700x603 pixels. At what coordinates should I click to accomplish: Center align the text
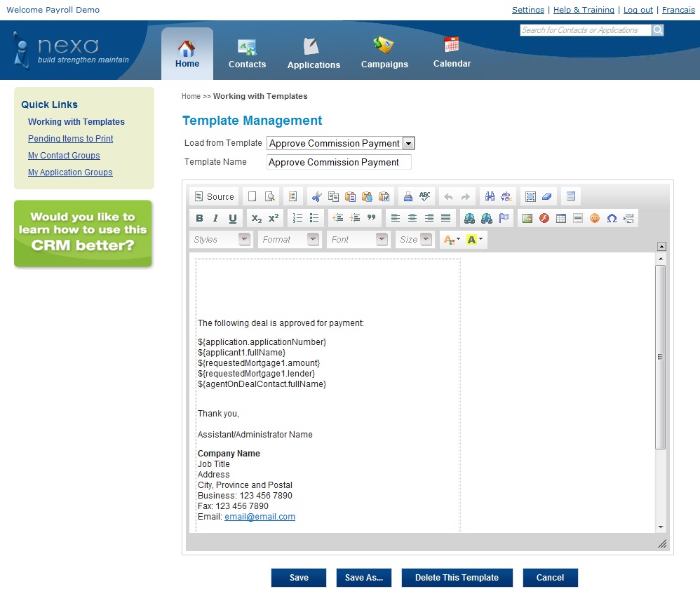[x=412, y=218]
